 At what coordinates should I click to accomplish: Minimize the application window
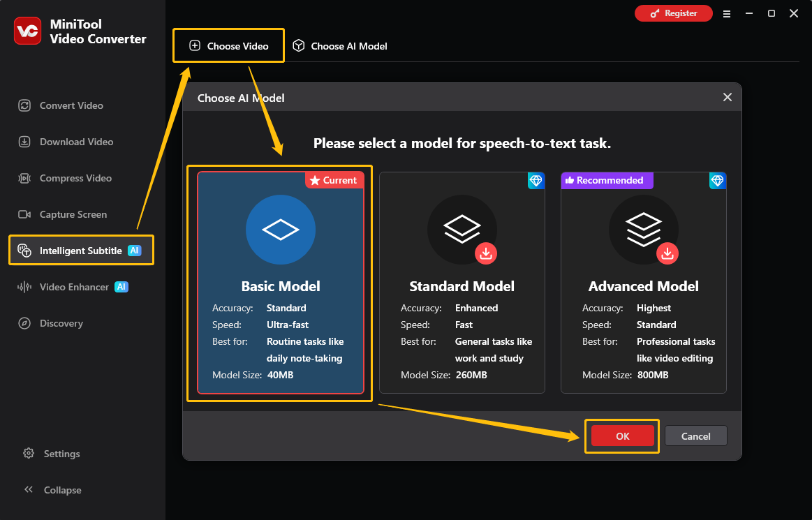click(x=749, y=13)
